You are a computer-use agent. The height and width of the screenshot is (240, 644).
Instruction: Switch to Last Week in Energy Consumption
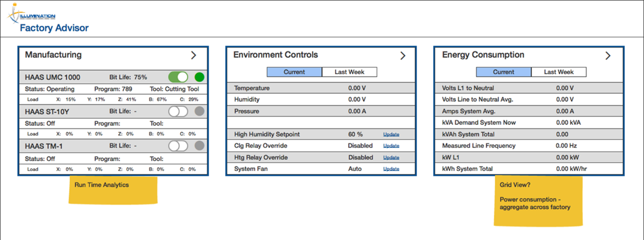point(559,72)
